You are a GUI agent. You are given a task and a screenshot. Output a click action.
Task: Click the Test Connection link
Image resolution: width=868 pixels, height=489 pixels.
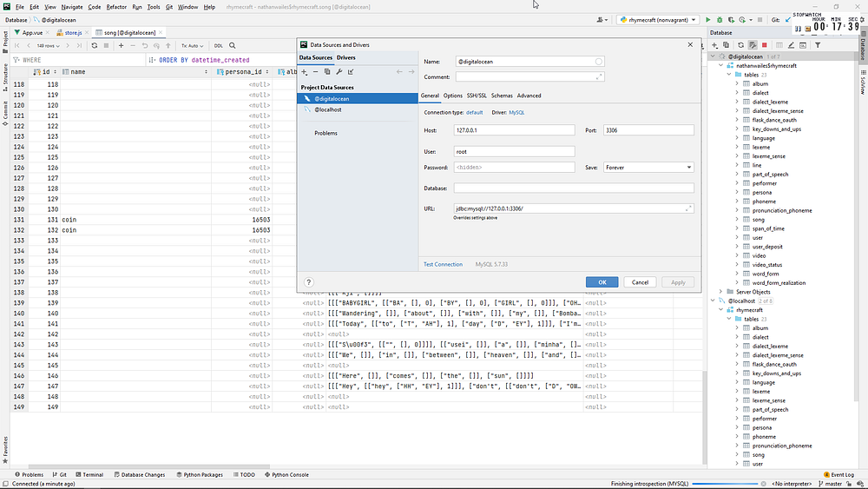click(x=443, y=264)
